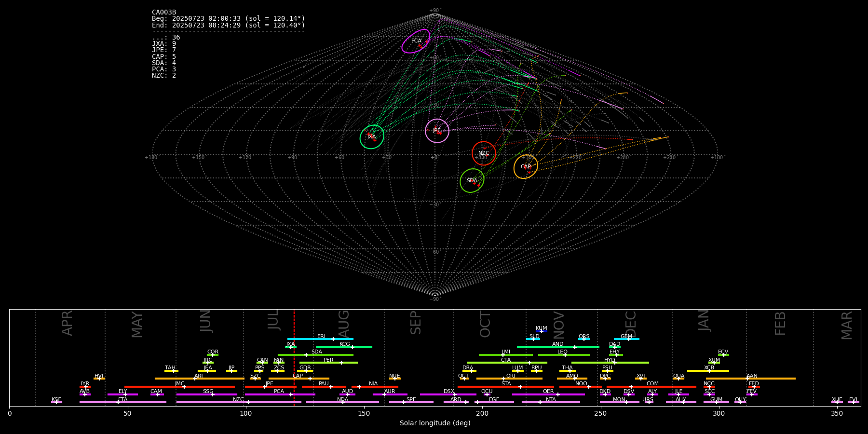Click the EVI shower label in timeline
The image size is (868, 434).
coord(853,400)
